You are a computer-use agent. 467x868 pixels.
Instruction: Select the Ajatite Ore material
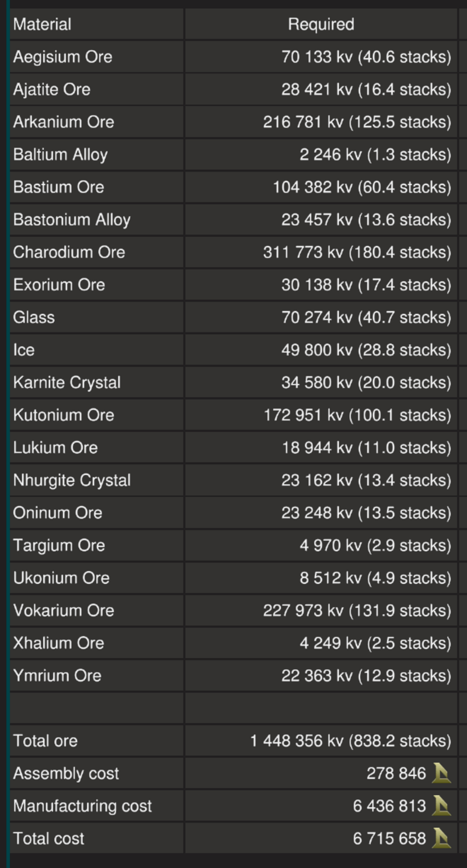[52, 90]
